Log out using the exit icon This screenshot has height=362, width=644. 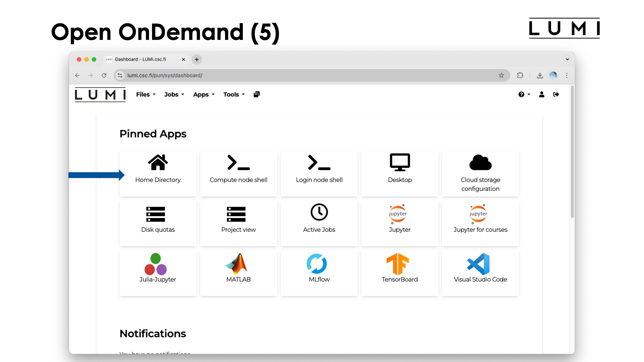click(x=556, y=94)
